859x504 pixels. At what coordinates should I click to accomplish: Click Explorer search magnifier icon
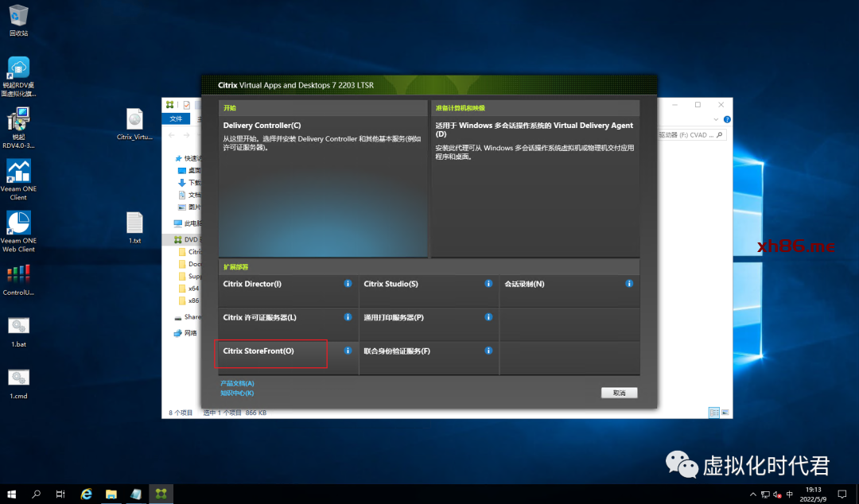tap(719, 135)
